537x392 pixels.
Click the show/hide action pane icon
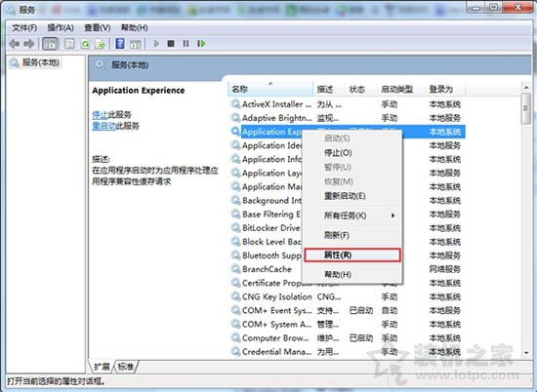pyautogui.click(x=136, y=44)
